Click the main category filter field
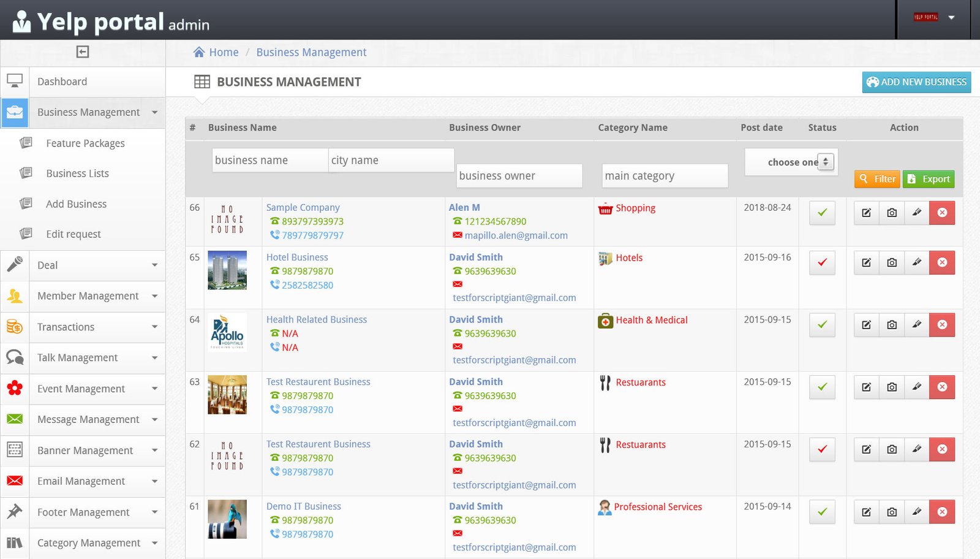This screenshot has height=559, width=980. click(665, 175)
